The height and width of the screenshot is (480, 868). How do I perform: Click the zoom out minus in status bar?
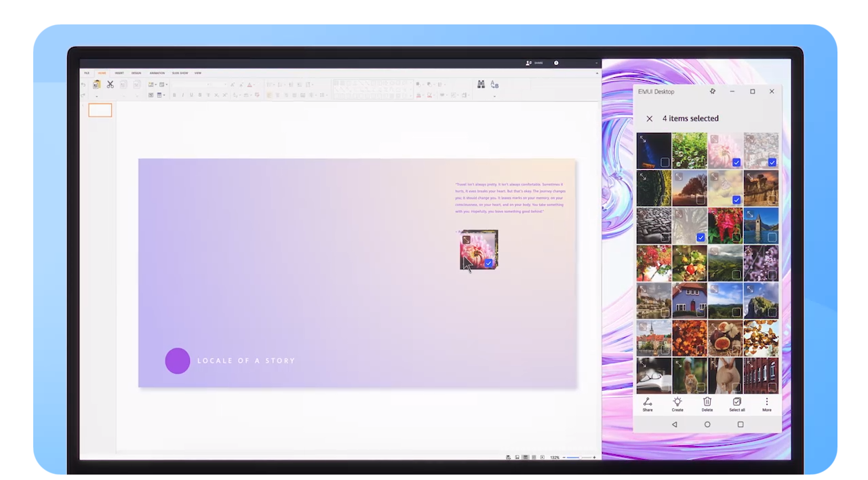tap(564, 458)
